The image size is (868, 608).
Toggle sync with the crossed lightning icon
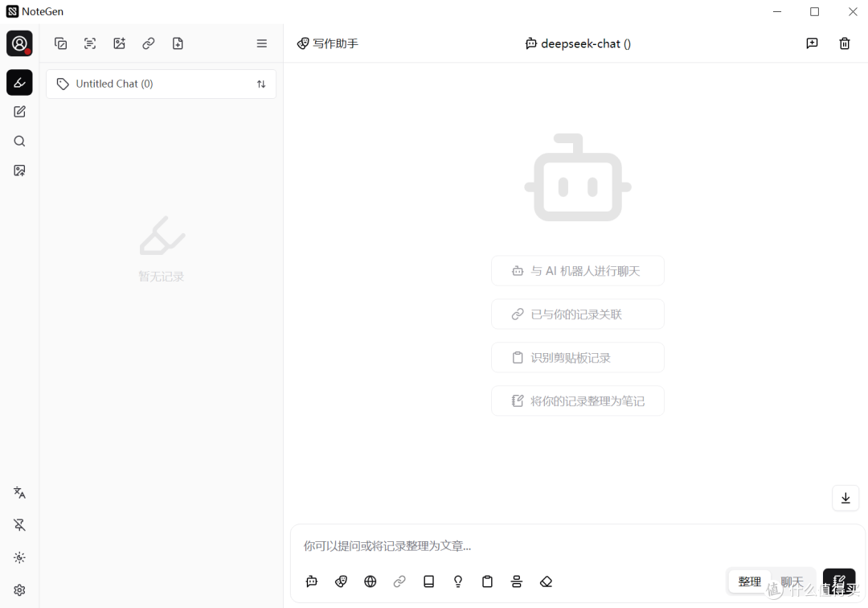coord(19,524)
